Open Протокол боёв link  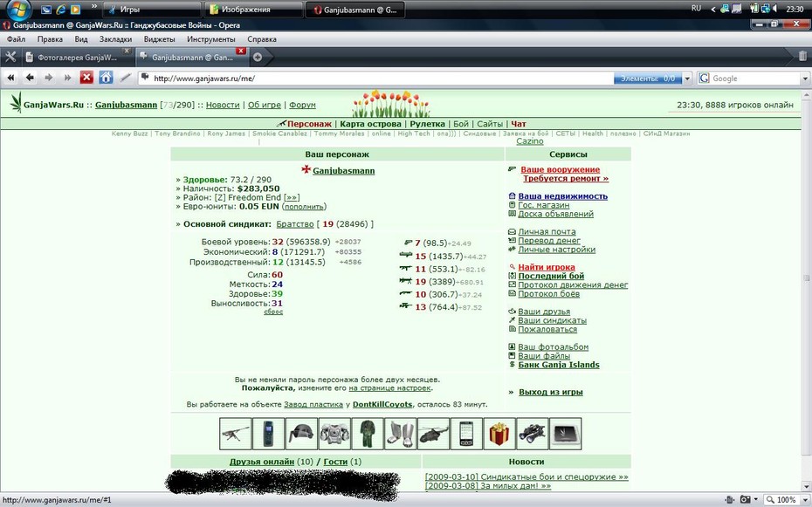pyautogui.click(x=549, y=294)
